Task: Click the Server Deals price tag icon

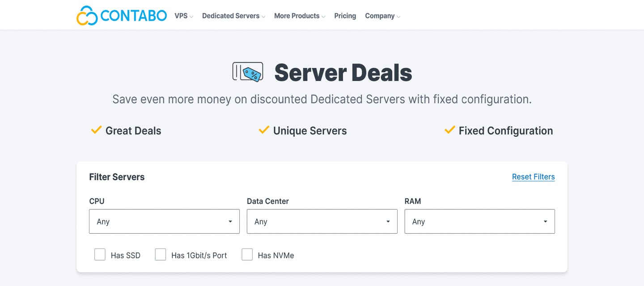Action: 248,72
